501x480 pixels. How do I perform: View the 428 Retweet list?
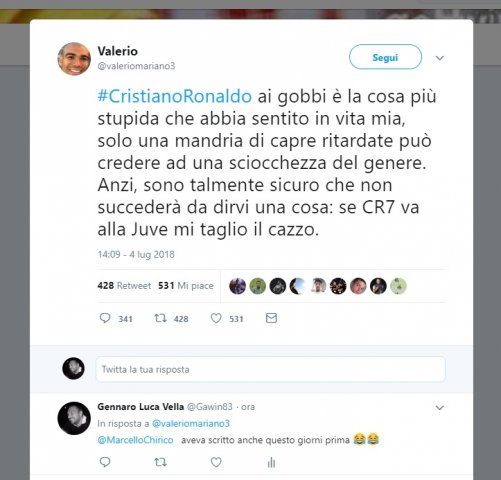pos(124,286)
